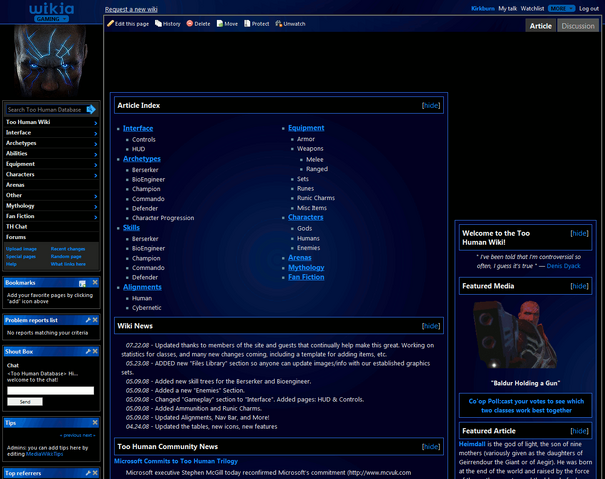This screenshot has width=605, height=479.
Task: Open the Equipment link in Article Index
Action: tap(306, 128)
